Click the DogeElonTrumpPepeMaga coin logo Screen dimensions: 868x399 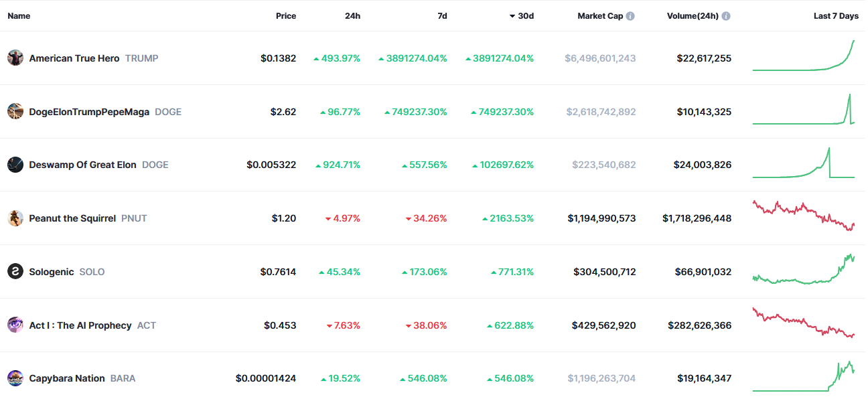coord(15,112)
